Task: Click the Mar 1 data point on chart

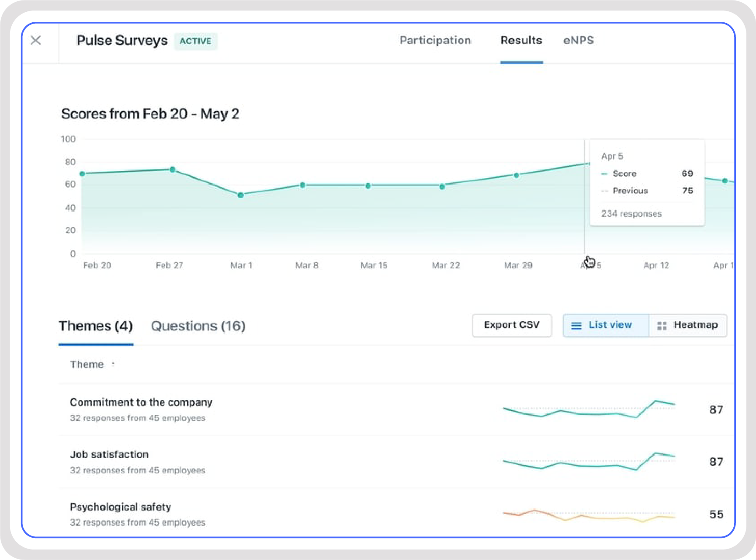Action: (x=240, y=195)
